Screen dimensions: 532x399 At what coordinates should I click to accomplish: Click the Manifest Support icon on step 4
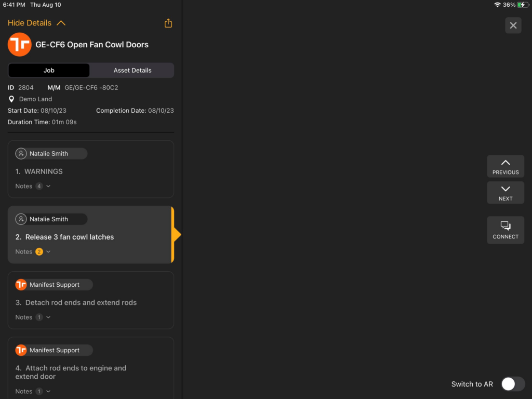click(21, 350)
